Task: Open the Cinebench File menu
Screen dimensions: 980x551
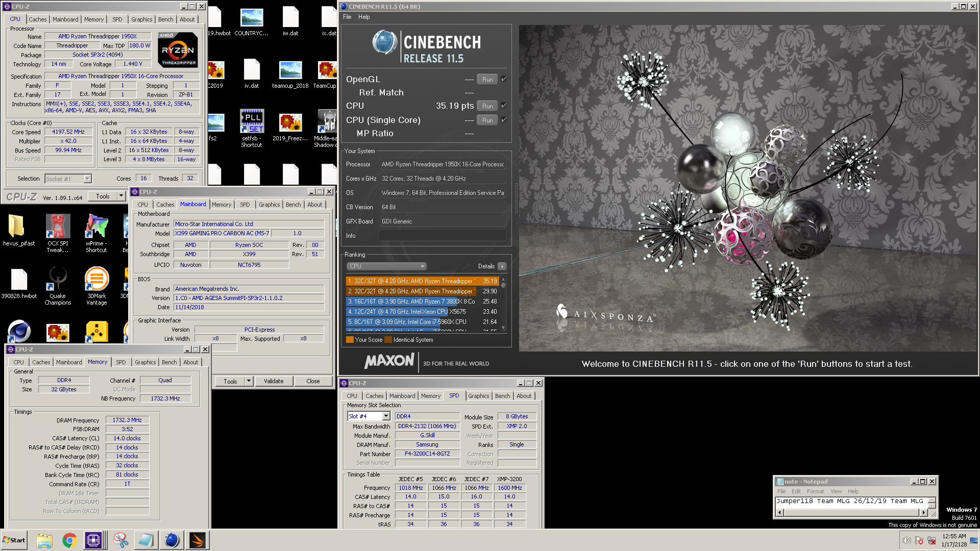Action: tap(347, 17)
